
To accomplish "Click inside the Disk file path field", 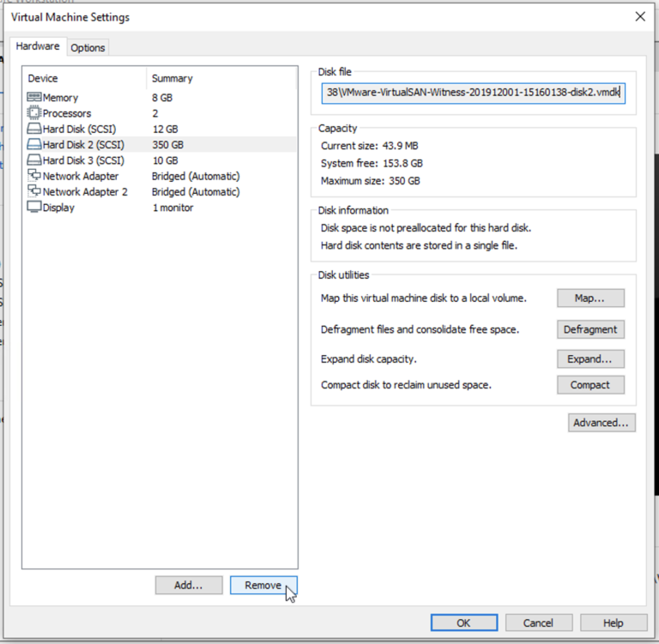I will pyautogui.click(x=474, y=93).
